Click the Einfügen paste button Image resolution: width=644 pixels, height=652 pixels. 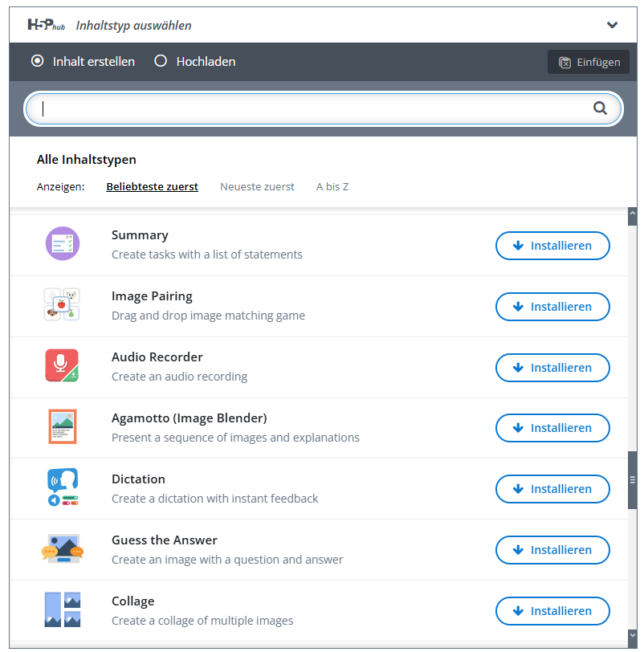pyautogui.click(x=589, y=62)
